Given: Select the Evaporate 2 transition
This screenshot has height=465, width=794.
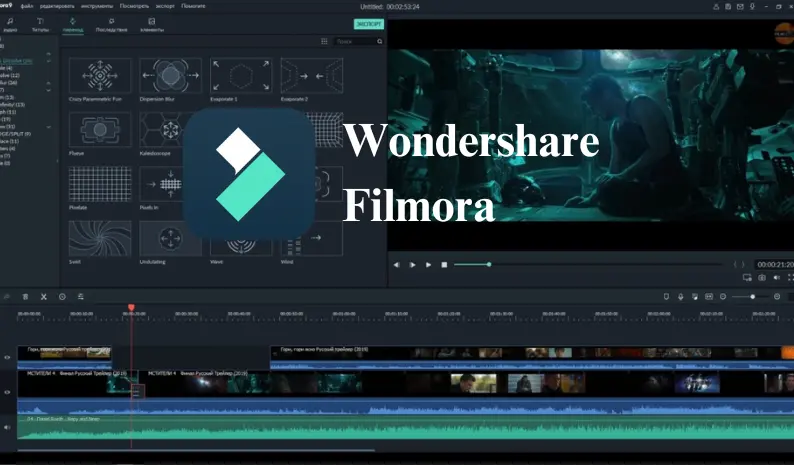Looking at the screenshot, I should [311, 75].
